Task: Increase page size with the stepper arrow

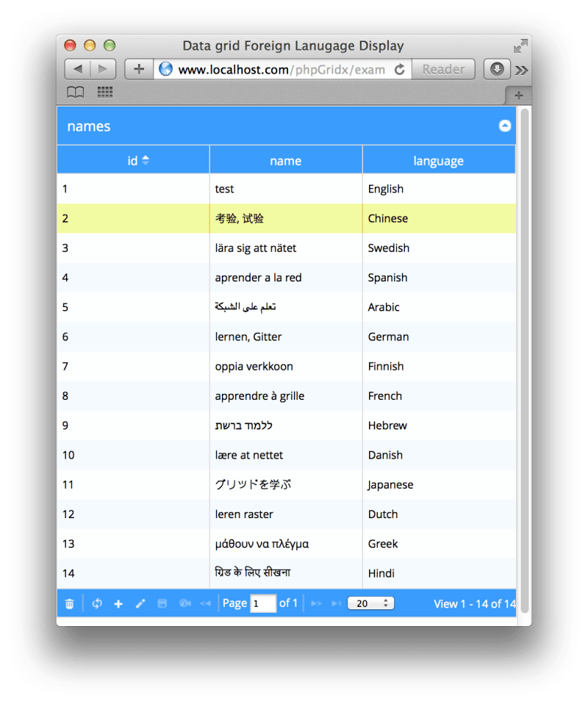Action: pyautogui.click(x=385, y=599)
